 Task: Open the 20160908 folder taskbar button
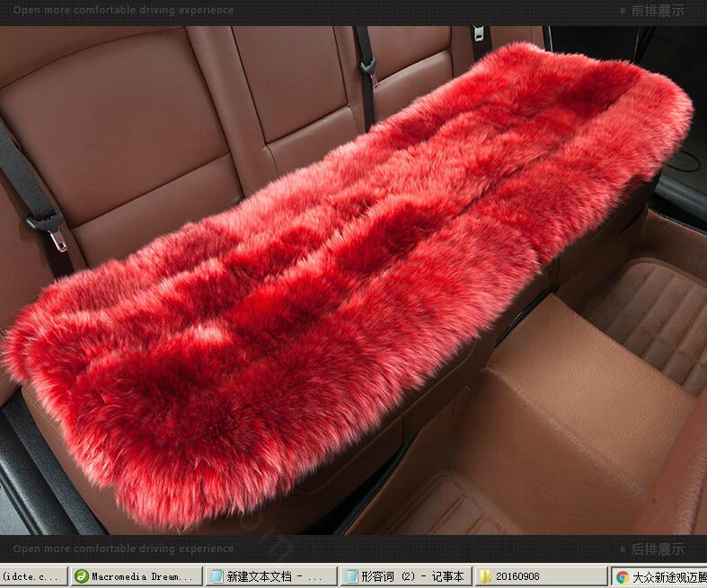point(541,576)
